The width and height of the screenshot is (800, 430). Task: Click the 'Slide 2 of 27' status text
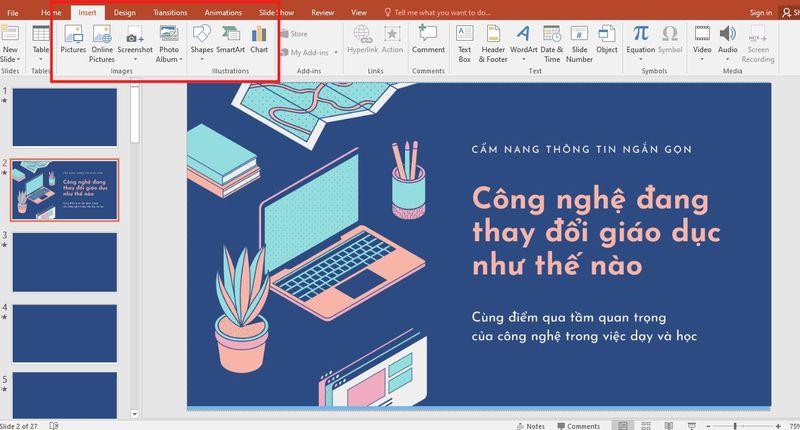pos(19,426)
